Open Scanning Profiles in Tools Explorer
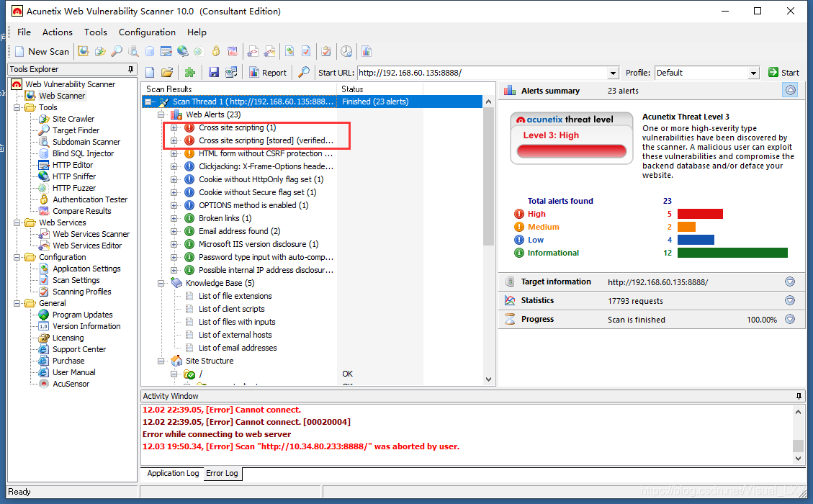This screenshot has width=813, height=504. [x=82, y=292]
